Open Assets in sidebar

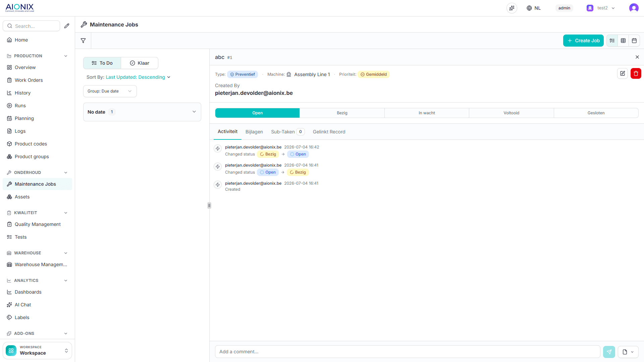[37, 197]
